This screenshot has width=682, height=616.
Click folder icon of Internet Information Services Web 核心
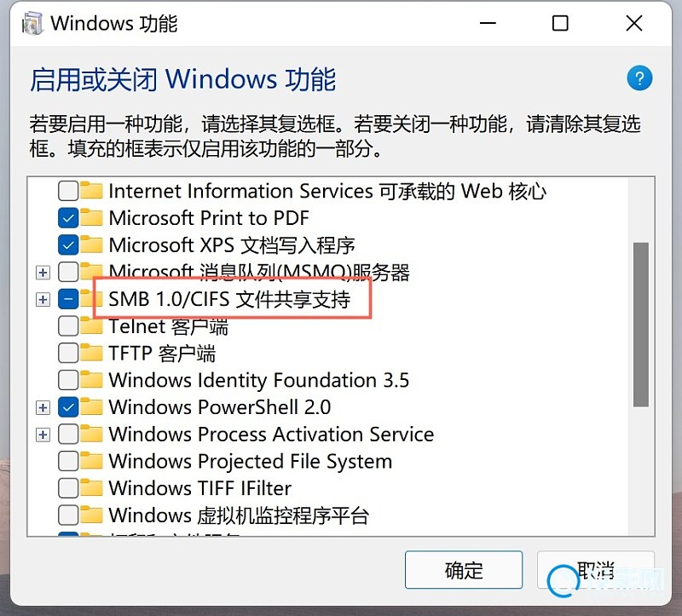click(x=91, y=190)
